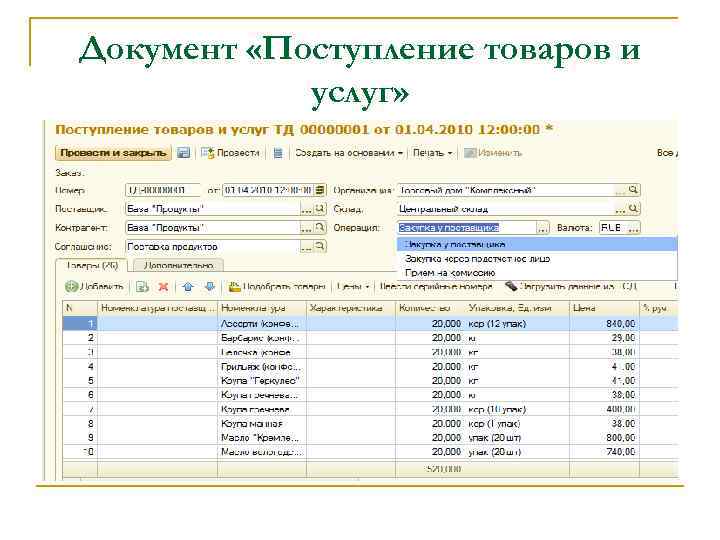This screenshot has width=720, height=540.
Task: Click the 'Провести' toolbar button
Action: coord(231,153)
